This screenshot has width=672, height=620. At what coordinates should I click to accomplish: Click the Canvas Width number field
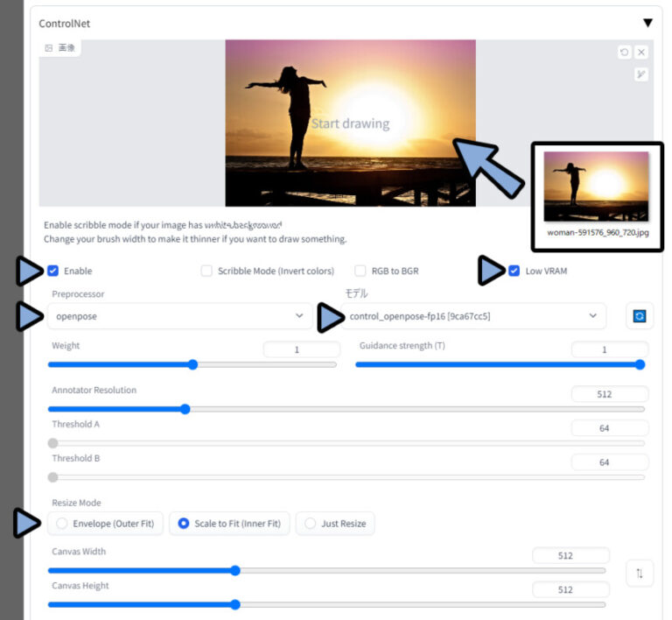(x=570, y=555)
